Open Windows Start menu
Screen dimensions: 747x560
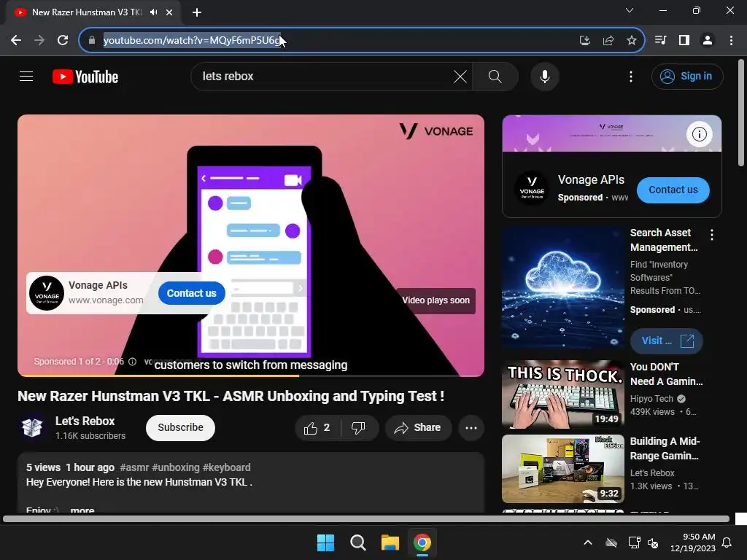[326, 542]
